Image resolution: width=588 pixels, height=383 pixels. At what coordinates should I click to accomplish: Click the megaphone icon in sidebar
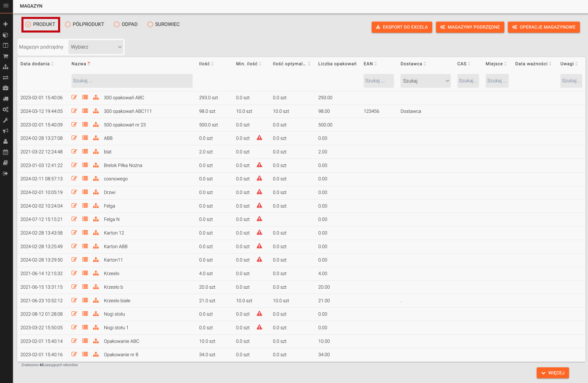tap(6, 131)
